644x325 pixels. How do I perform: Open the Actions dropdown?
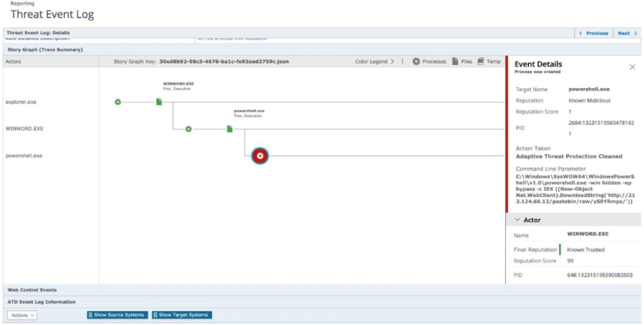22,315
